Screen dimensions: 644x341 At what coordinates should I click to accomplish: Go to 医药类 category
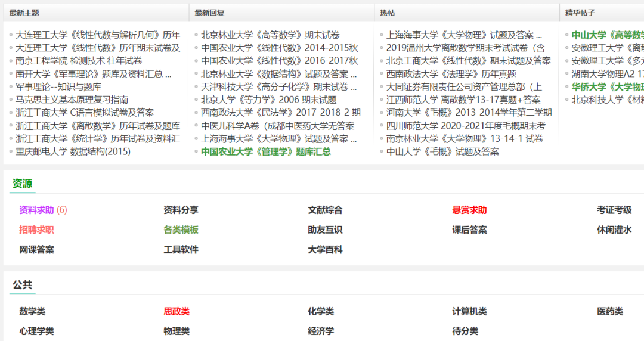(x=610, y=311)
